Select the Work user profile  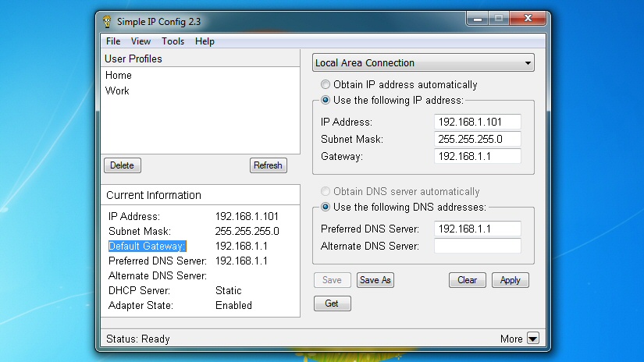pos(117,90)
